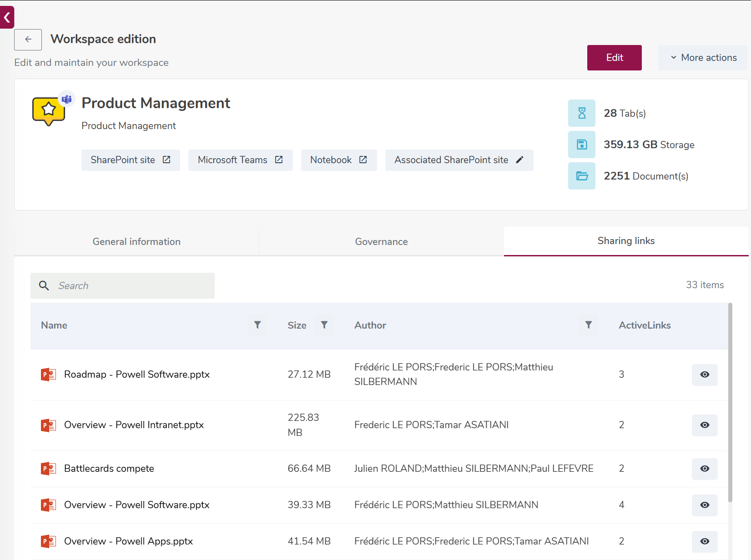Open the SharePoint site link

tap(131, 160)
